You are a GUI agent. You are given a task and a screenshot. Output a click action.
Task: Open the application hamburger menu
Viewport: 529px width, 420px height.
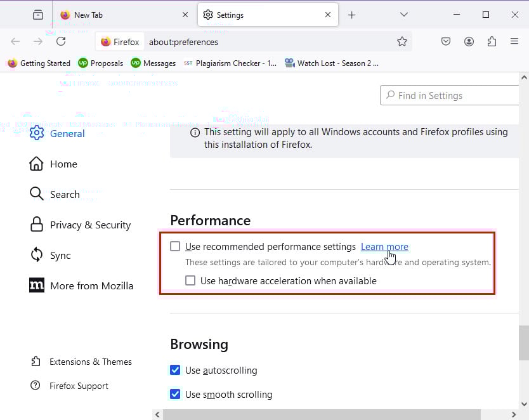coord(515,41)
